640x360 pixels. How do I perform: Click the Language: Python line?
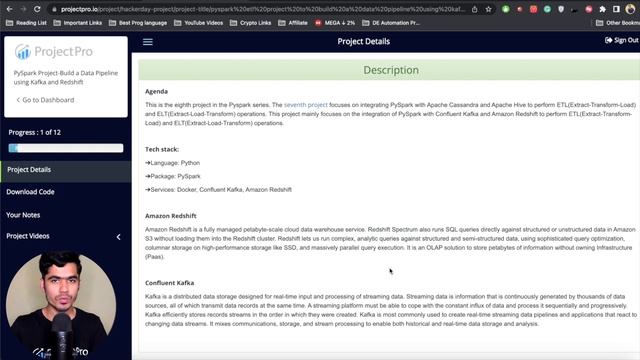click(173, 163)
